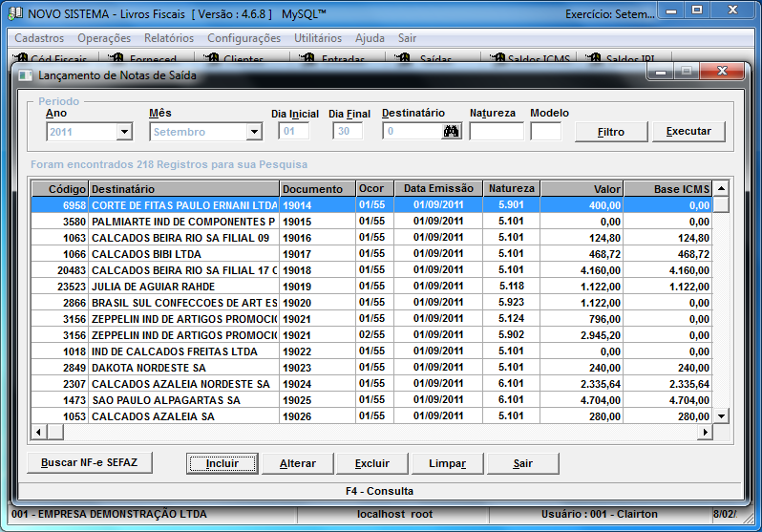Select row CALCADOS AZALEIA NORDESTE SA
762x532 pixels.
coord(371,384)
